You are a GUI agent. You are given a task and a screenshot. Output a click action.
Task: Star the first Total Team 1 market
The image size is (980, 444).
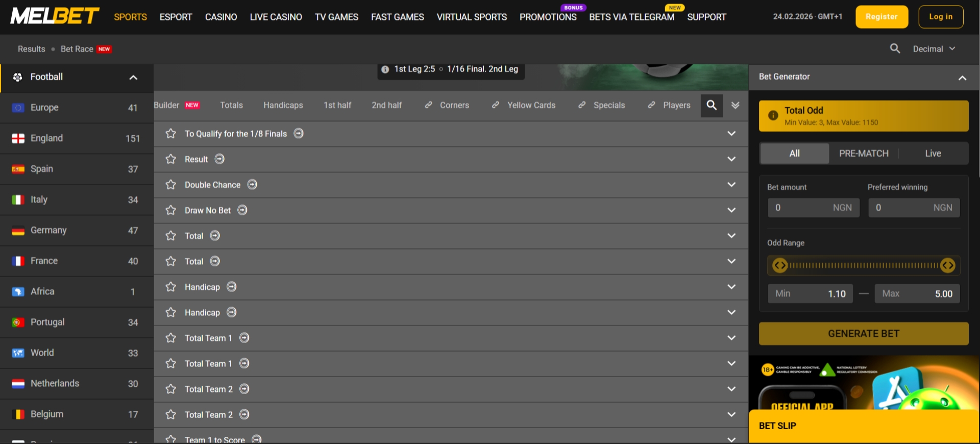tap(171, 337)
